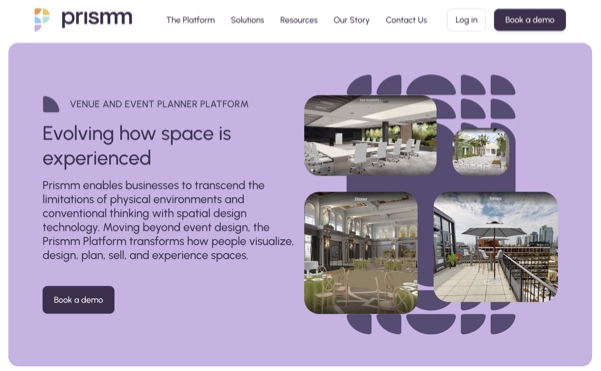Select the small outdoor garden thumbnail

[481, 152]
